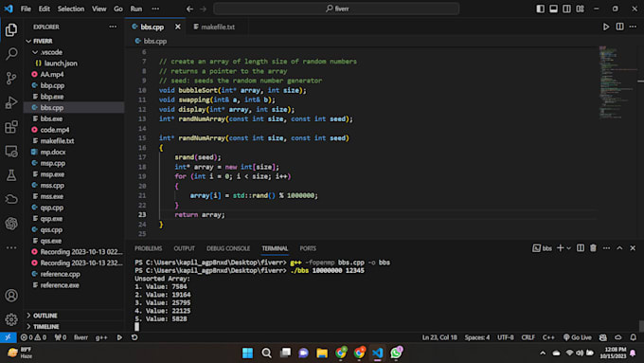Toggle bottom panel visibility
644x363 pixels.
[553, 9]
